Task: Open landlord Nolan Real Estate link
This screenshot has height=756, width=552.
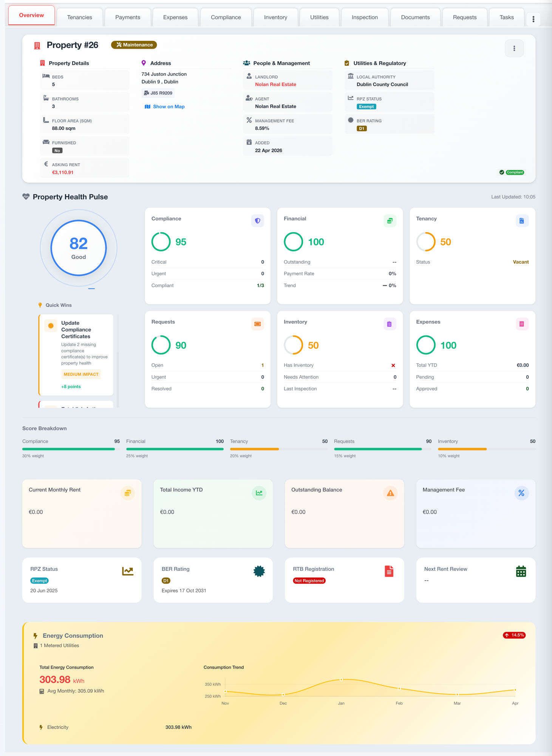Action: (275, 85)
